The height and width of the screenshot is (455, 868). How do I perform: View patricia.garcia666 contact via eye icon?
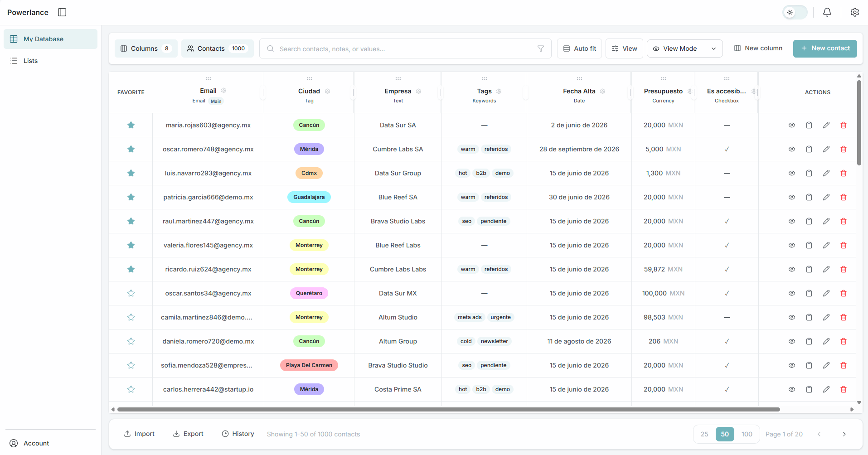tap(791, 197)
